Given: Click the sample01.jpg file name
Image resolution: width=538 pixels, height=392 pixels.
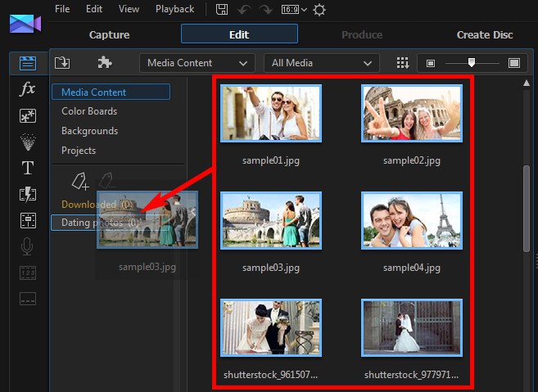Looking at the screenshot, I should 271,160.
